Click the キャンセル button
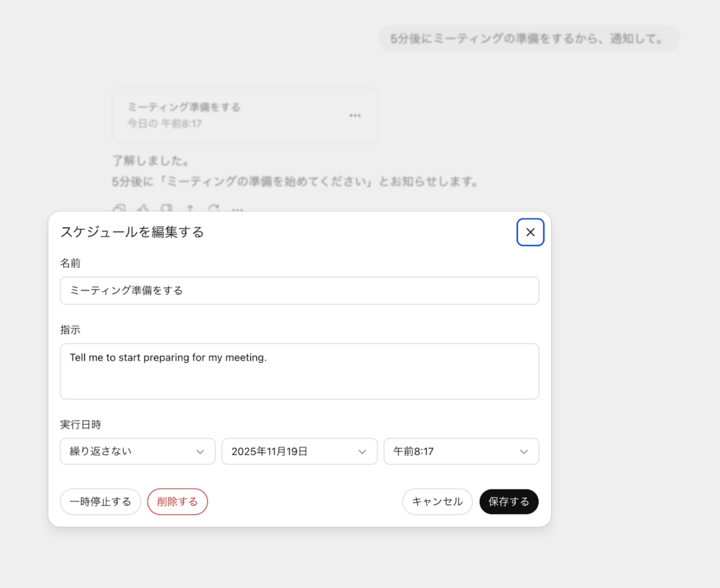The width and height of the screenshot is (720, 588). tap(437, 501)
